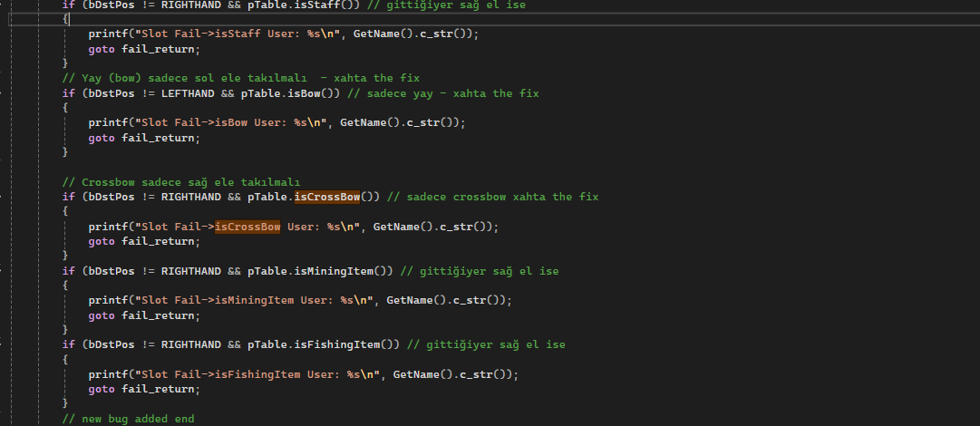Click the isMiningItem() method call
This screenshot has height=426, width=980.
pos(342,271)
